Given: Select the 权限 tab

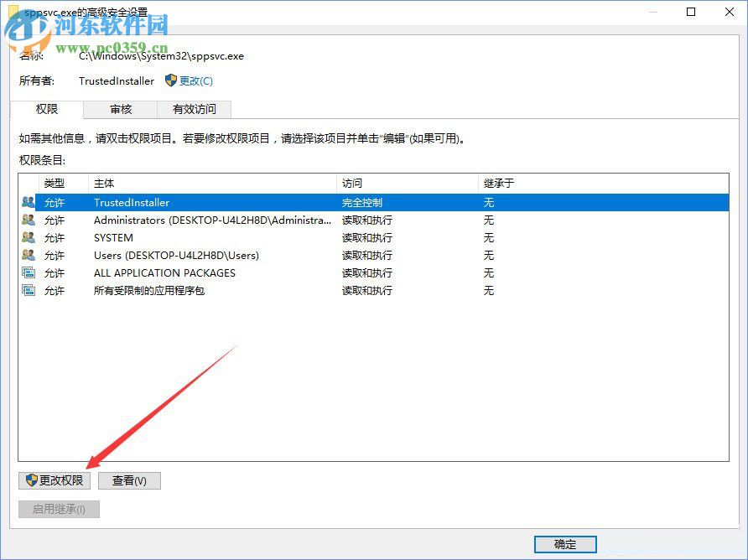Looking at the screenshot, I should pyautogui.click(x=48, y=109).
